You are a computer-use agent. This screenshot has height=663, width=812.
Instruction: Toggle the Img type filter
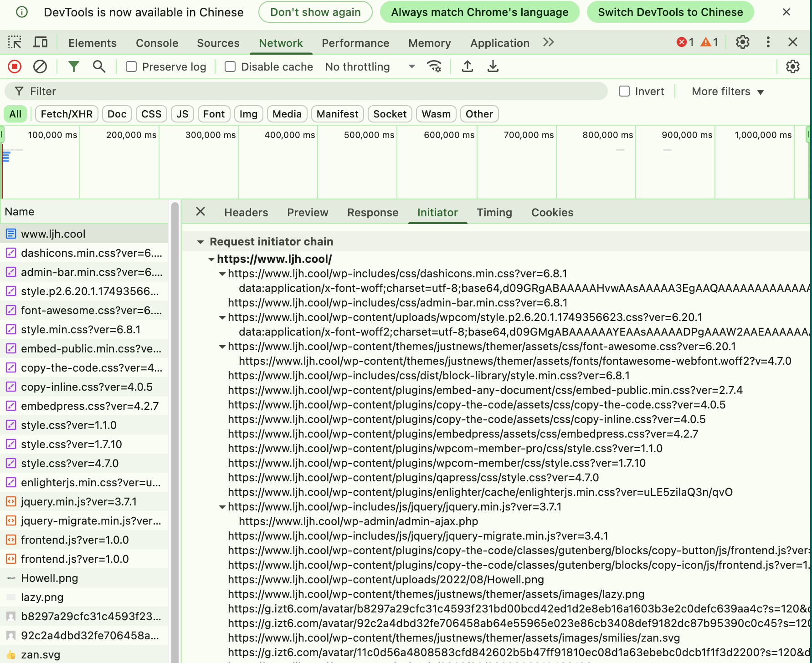248,114
